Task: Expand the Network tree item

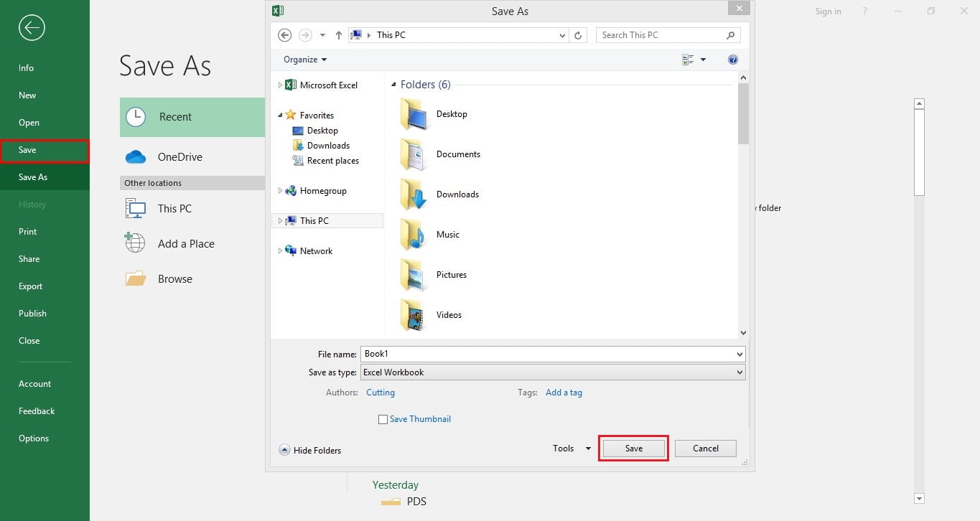Action: 280,250
